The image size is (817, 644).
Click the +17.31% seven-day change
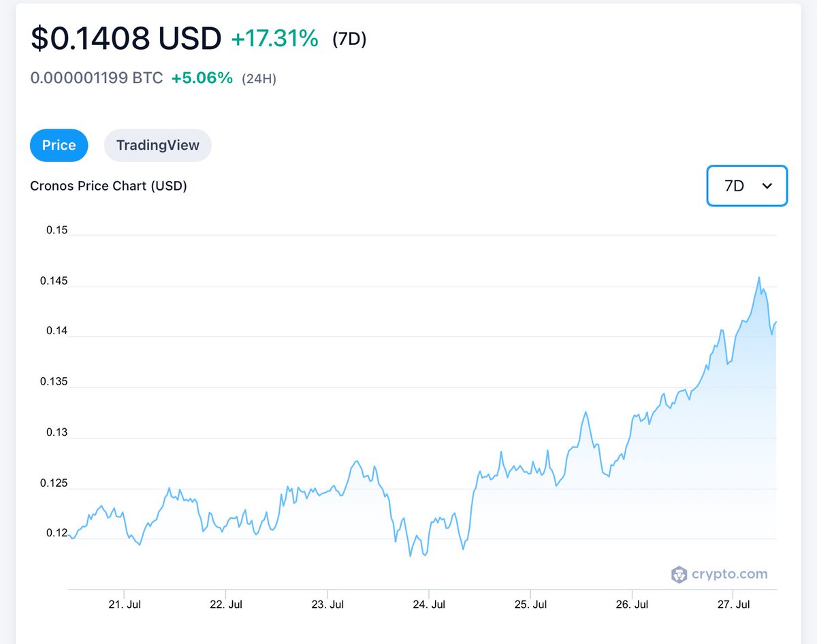[274, 39]
